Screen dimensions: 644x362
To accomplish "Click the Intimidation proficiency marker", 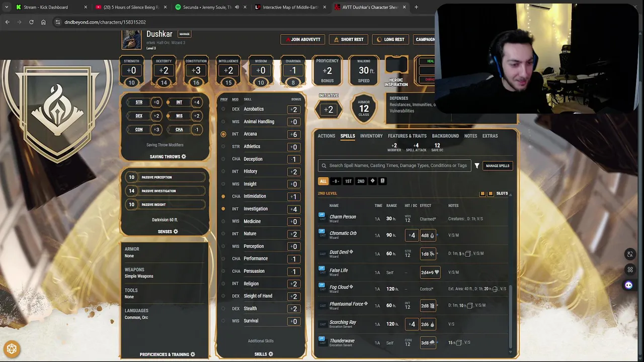I will 223,196.
